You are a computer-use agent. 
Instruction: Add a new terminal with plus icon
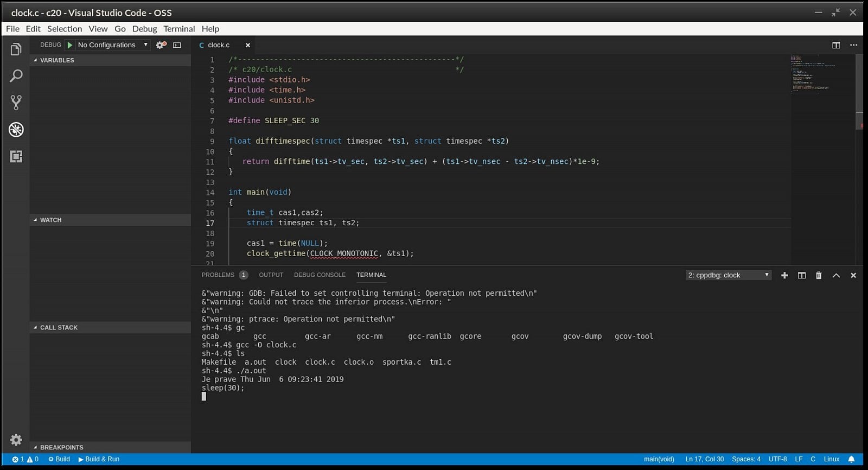click(x=784, y=275)
